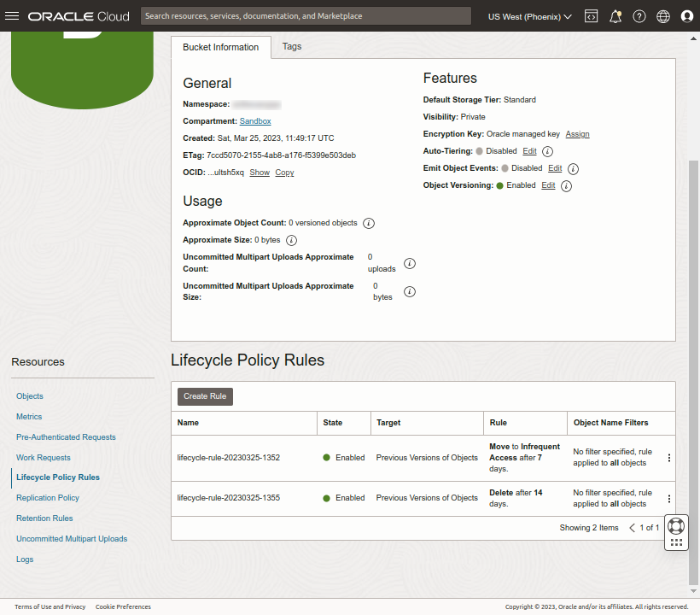This screenshot has height=615, width=700.
Task: Click the info icon beside Approximate Object Count
Action: [368, 223]
